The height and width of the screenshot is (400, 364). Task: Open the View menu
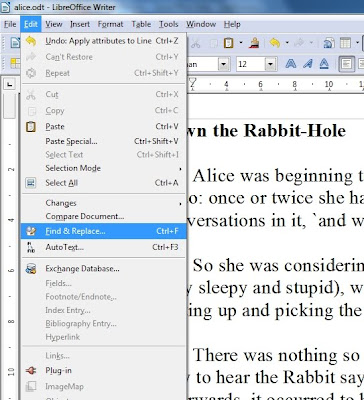[x=54, y=24]
